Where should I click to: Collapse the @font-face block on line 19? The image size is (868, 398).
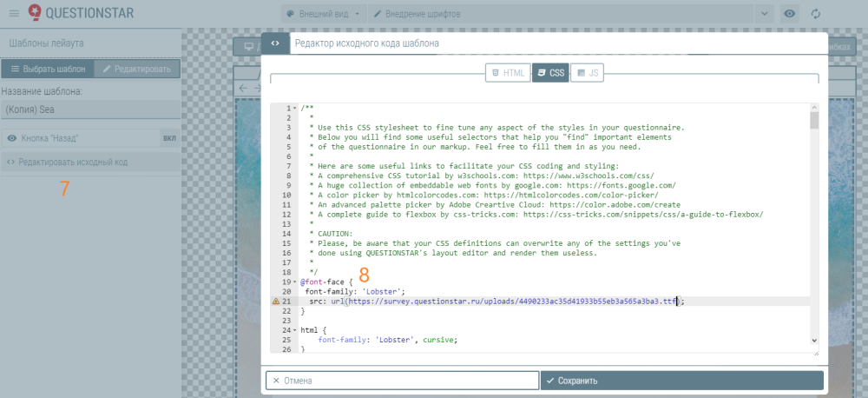296,282
